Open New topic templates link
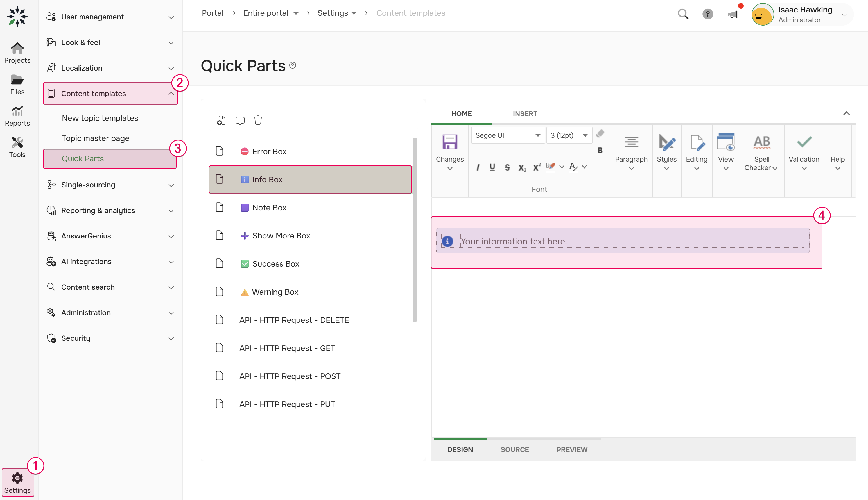 pos(100,118)
